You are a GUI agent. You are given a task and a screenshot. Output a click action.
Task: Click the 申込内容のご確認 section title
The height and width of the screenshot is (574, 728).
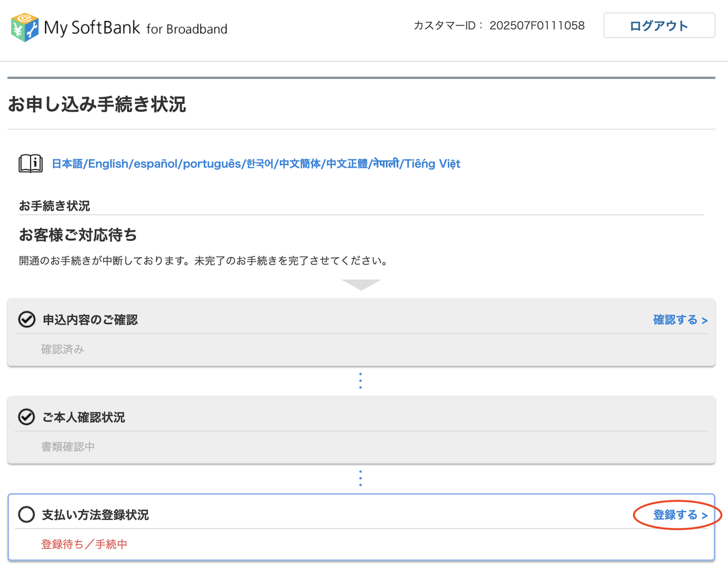point(90,320)
